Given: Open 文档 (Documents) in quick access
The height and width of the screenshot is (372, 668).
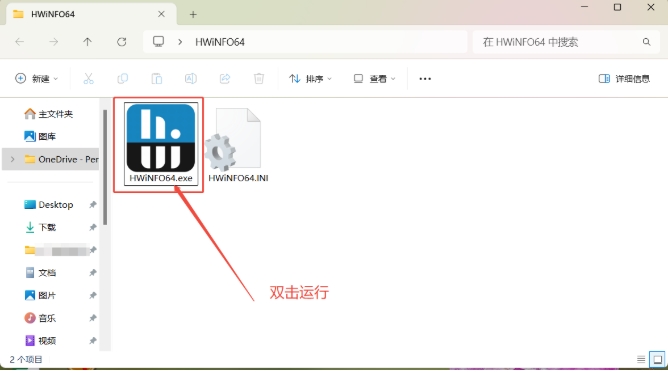Looking at the screenshot, I should (40, 273).
